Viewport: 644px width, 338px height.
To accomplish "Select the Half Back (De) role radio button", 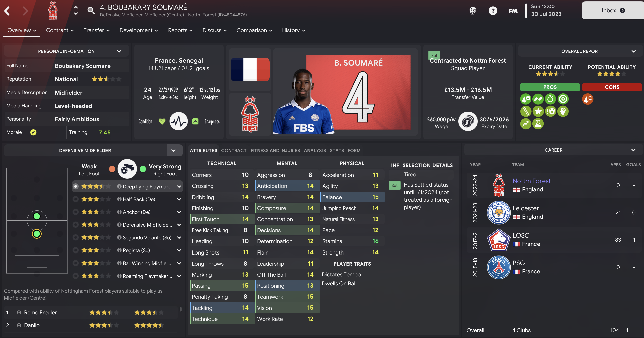I will (x=75, y=199).
